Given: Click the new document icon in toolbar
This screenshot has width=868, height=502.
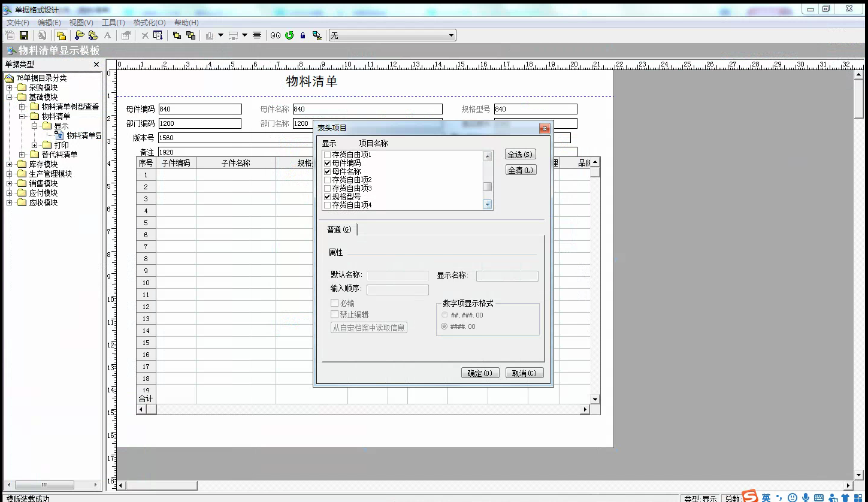Looking at the screenshot, I should click(10, 35).
